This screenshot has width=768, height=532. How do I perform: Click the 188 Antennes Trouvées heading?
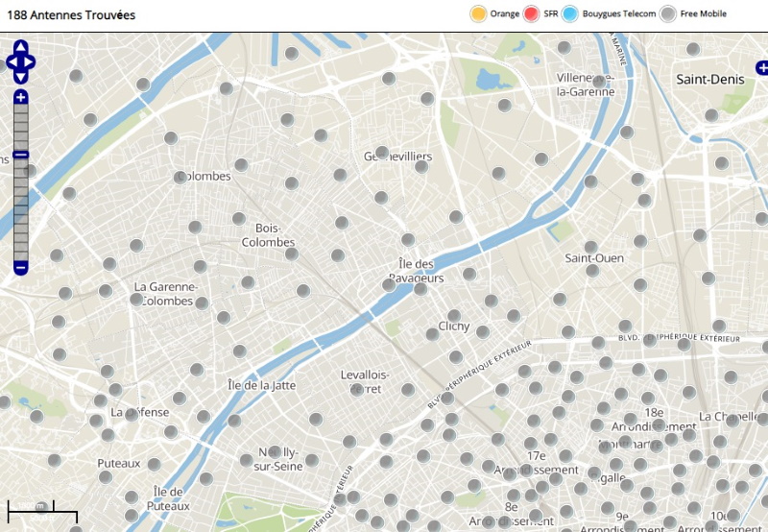click(71, 15)
